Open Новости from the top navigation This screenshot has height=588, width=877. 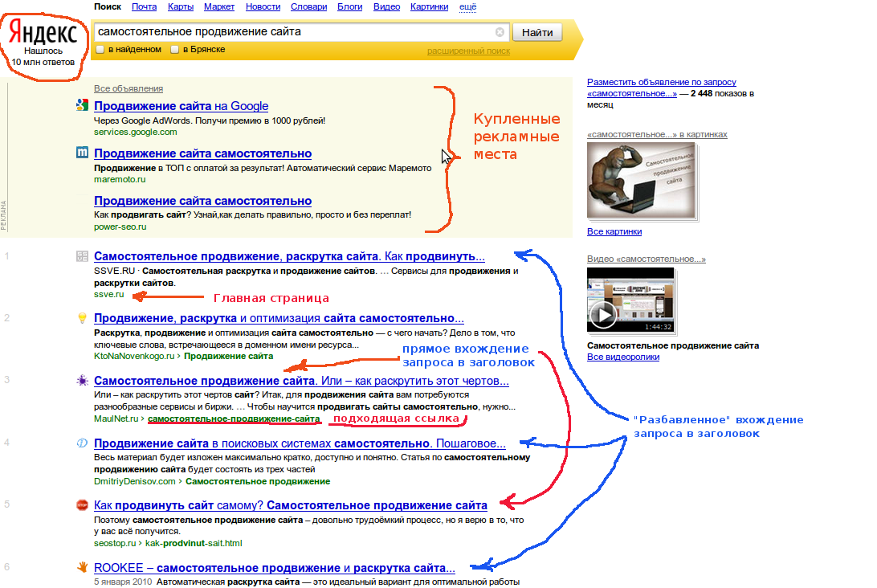(x=263, y=6)
